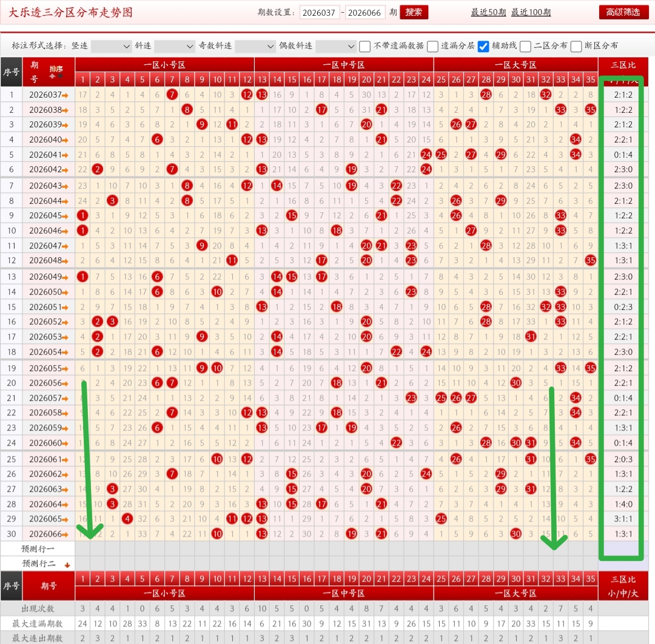The width and height of the screenshot is (655, 644).
Task: Click orange arrow beside period 2026060
Action: [x=65, y=443]
